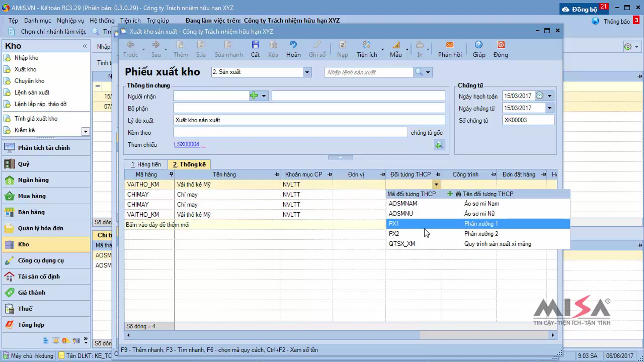Open the Mẫu dropdown arrow
The image size is (644, 362).
pyautogui.click(x=407, y=49)
